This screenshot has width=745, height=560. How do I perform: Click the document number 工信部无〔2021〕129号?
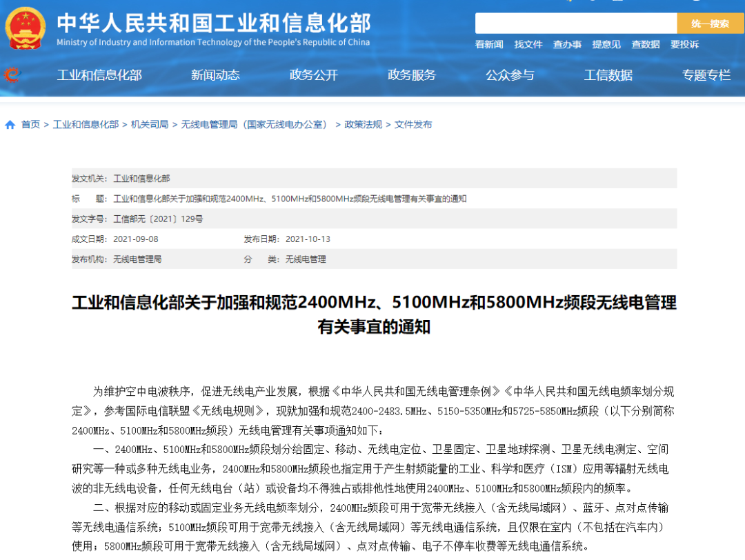point(158,219)
